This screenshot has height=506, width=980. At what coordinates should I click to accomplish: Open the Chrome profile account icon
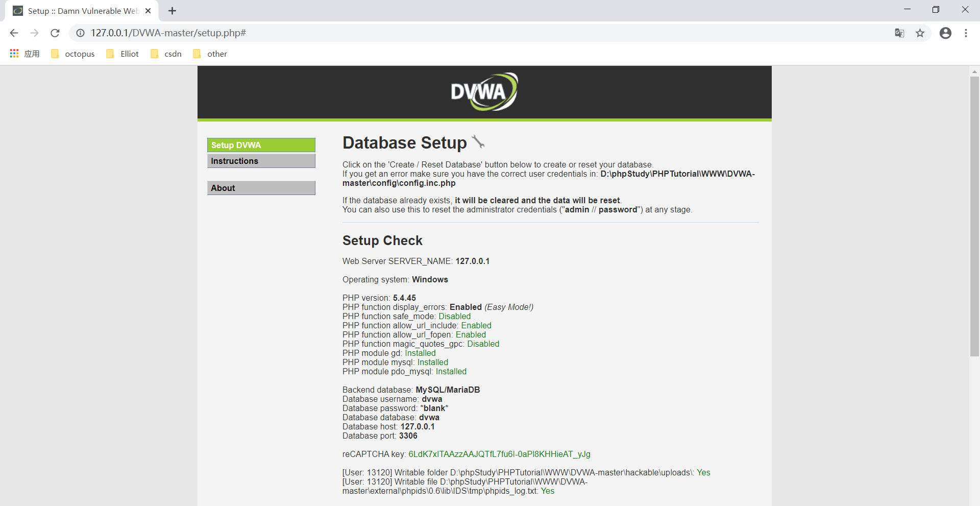tap(945, 33)
